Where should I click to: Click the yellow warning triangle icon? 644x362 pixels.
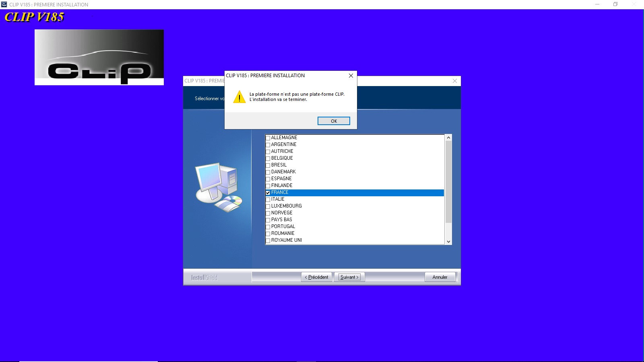[x=239, y=97]
